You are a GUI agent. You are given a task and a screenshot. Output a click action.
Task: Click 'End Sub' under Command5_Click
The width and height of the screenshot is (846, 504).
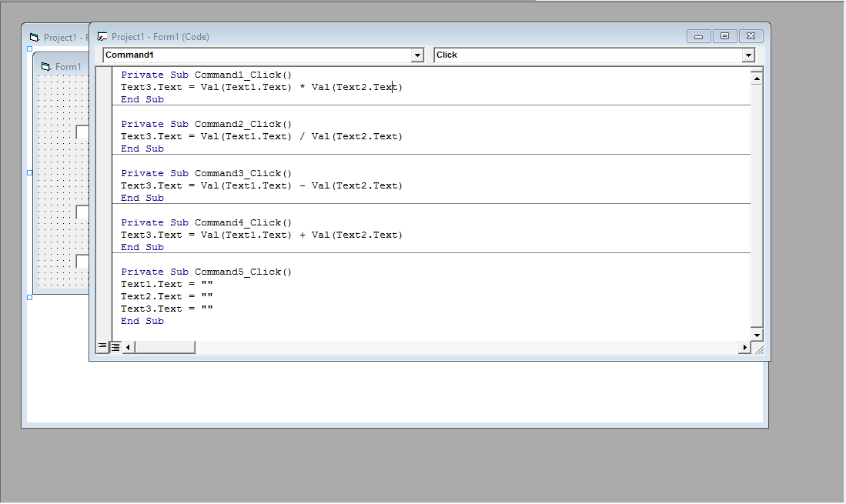142,322
